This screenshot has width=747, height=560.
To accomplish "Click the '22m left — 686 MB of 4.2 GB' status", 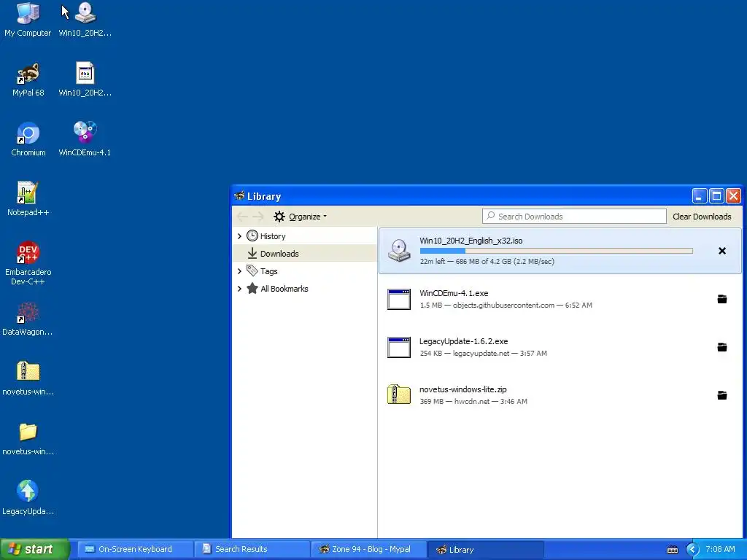I will tap(487, 261).
